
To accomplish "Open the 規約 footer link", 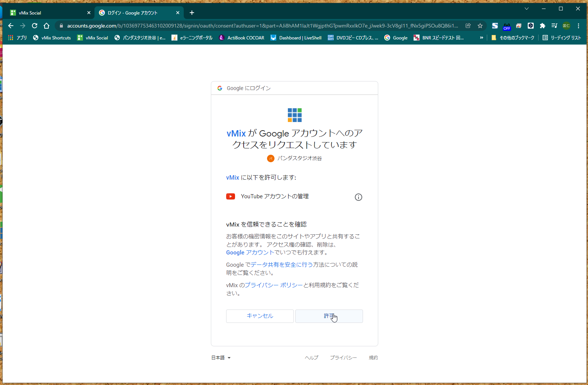I will (x=373, y=357).
